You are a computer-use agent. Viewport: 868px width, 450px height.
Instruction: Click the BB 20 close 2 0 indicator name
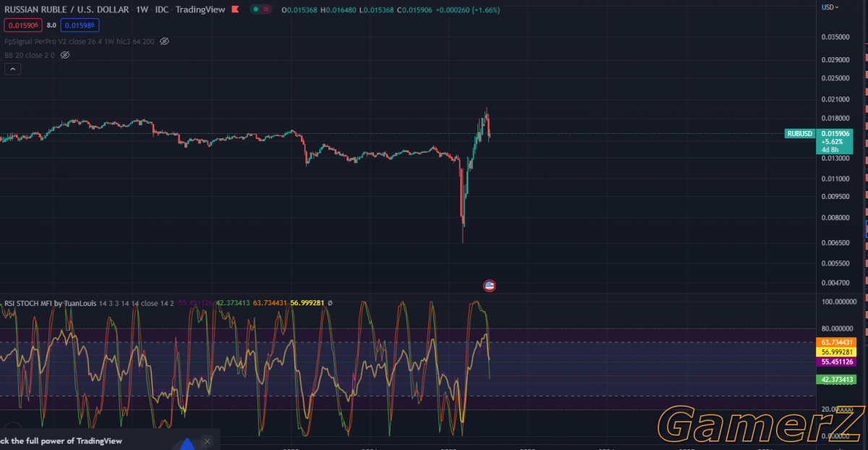[29, 54]
